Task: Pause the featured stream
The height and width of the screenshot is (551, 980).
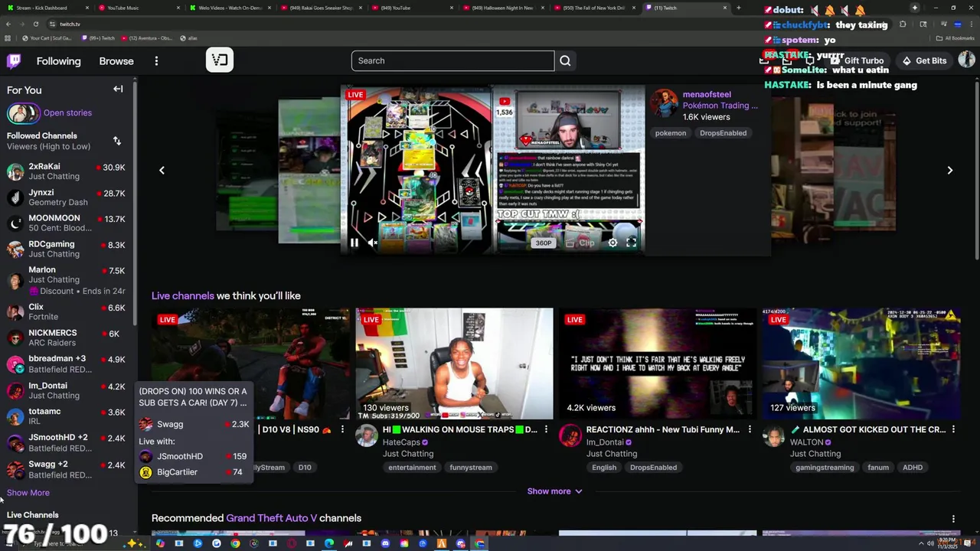Action: 354,243
